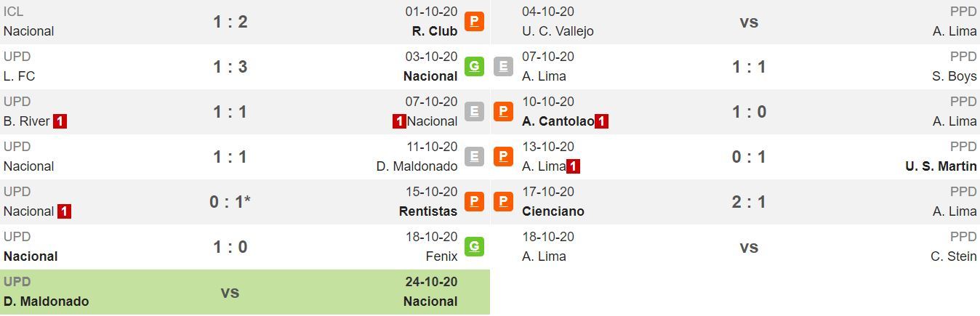Image resolution: width=980 pixels, height=316 pixels.
Task: Click the green G badge for Nacional vs Fenix
Action: 474,246
